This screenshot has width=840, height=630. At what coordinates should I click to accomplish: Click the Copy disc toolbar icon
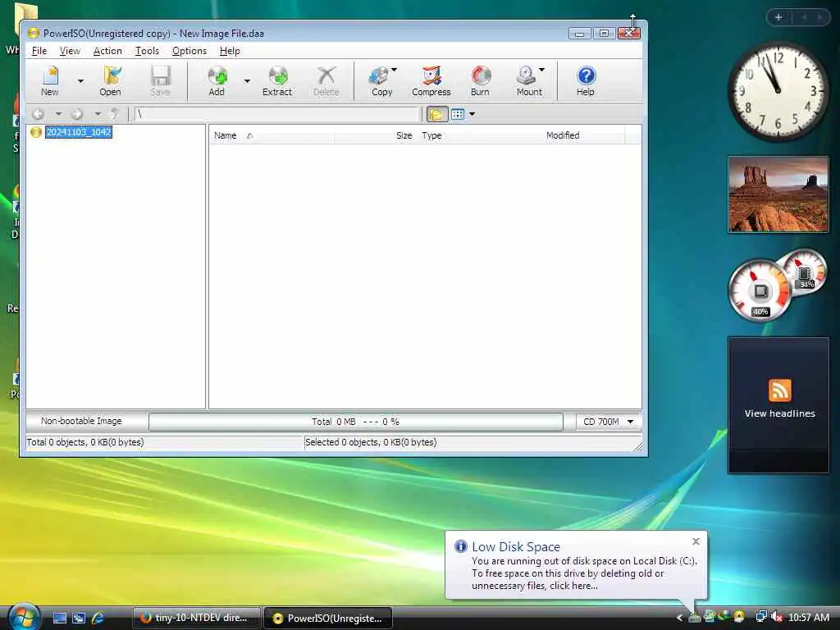pos(381,81)
